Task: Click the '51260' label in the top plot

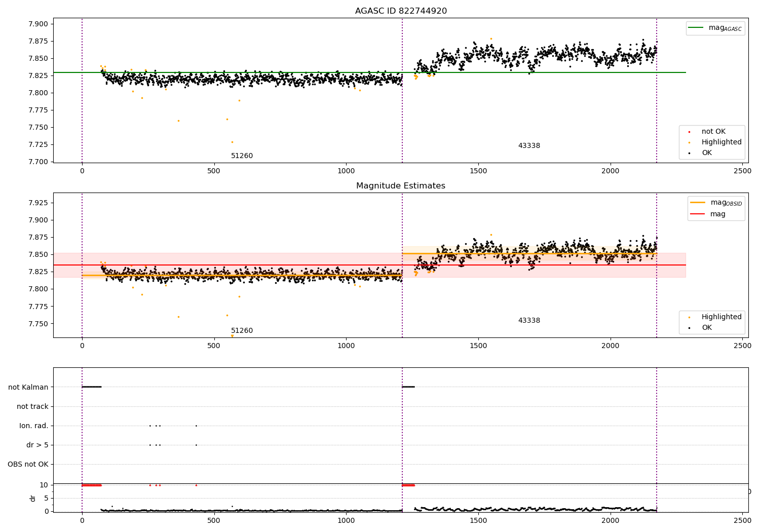Action: (x=242, y=156)
